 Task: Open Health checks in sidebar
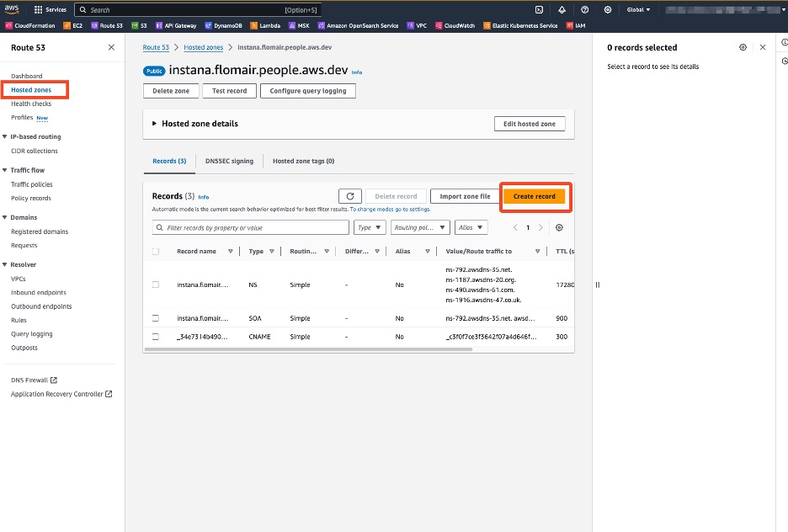31,104
